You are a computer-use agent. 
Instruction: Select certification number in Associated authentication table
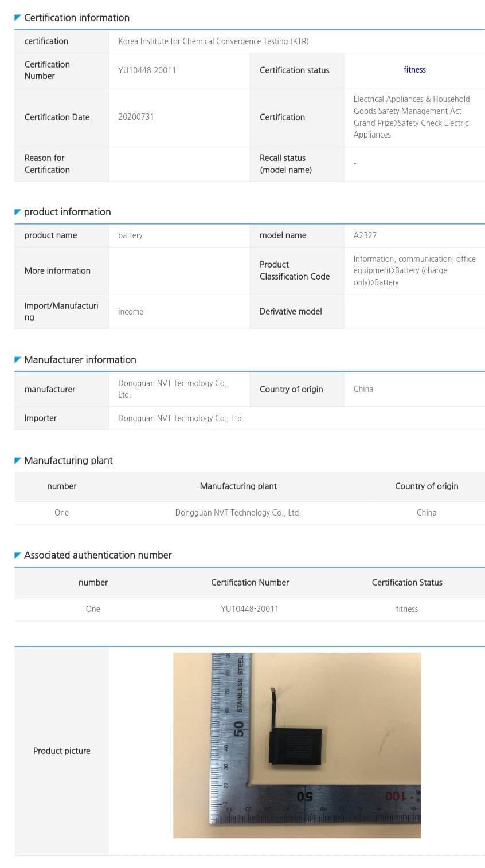coord(249,609)
